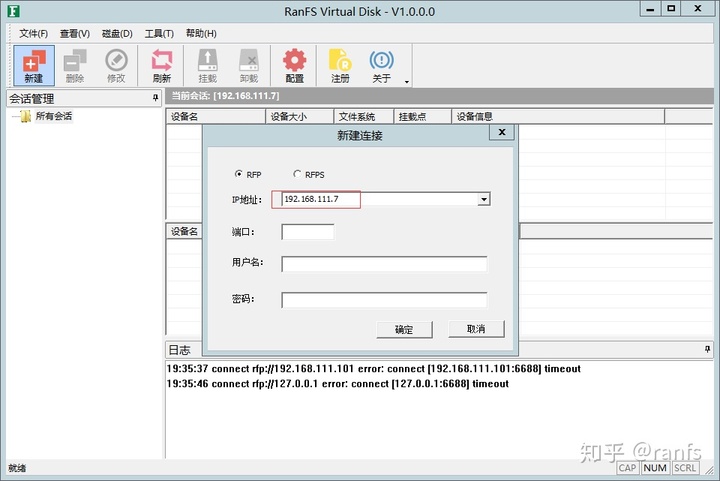Close the RanFS Virtual Disk window

pos(698,9)
